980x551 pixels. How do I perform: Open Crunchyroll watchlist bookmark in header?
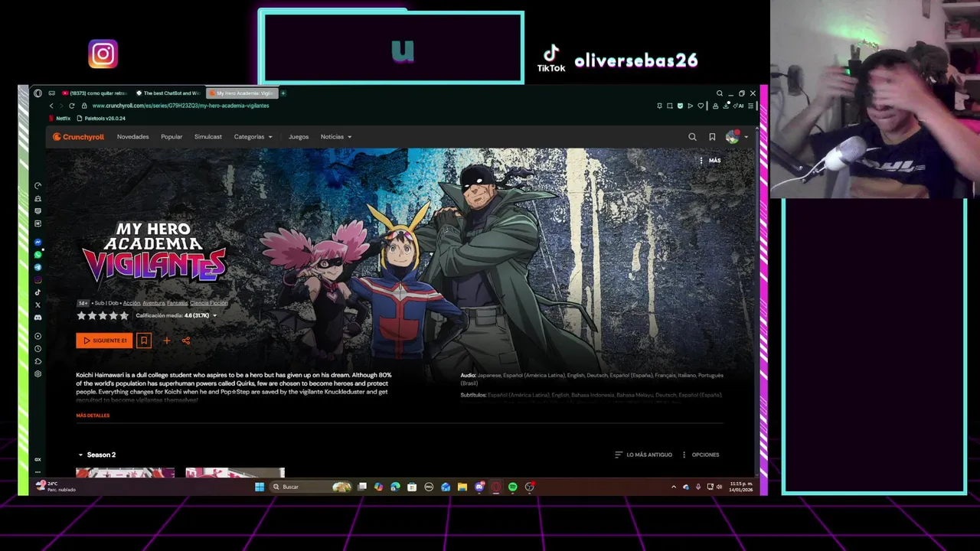(x=712, y=137)
